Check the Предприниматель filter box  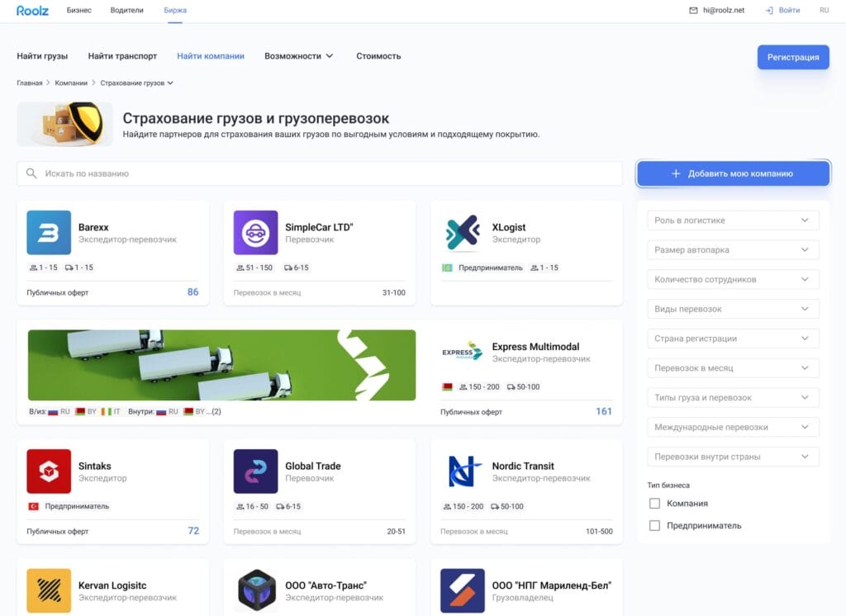pyautogui.click(x=654, y=525)
